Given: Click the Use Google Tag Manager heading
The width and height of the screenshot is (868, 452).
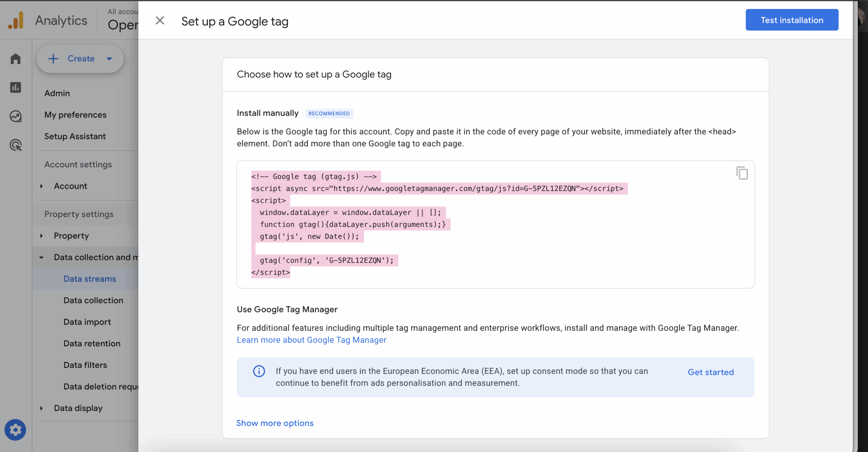Looking at the screenshot, I should coord(287,309).
